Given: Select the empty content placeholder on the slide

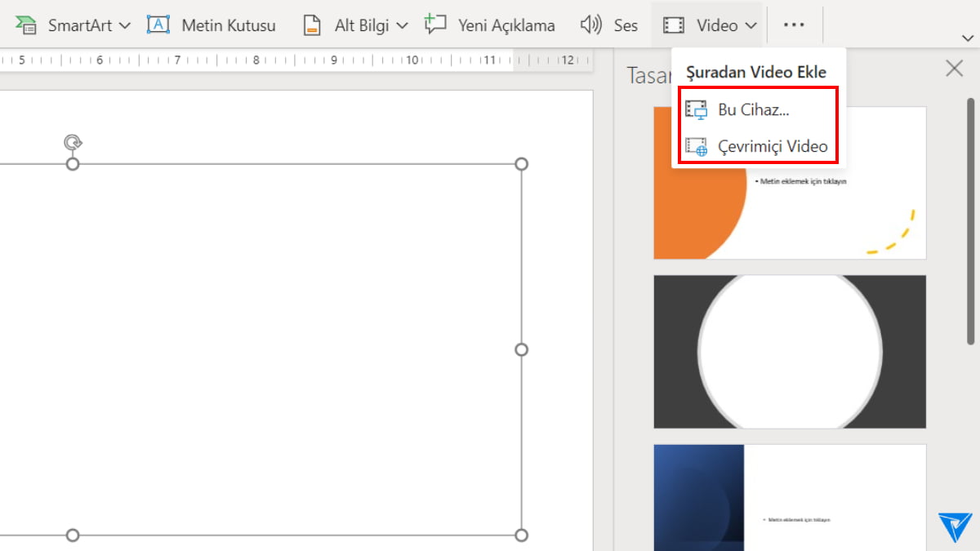Looking at the screenshot, I should click(x=286, y=349).
